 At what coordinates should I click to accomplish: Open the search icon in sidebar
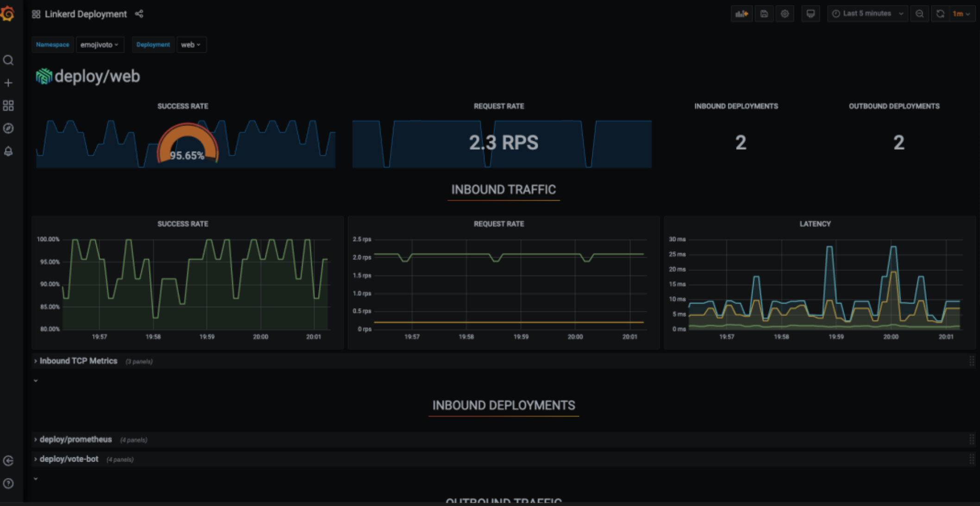8,60
